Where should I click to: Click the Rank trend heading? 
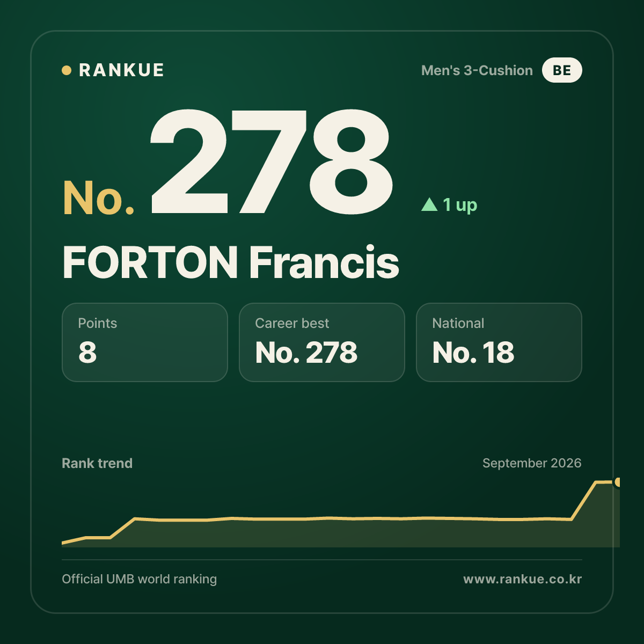(97, 463)
